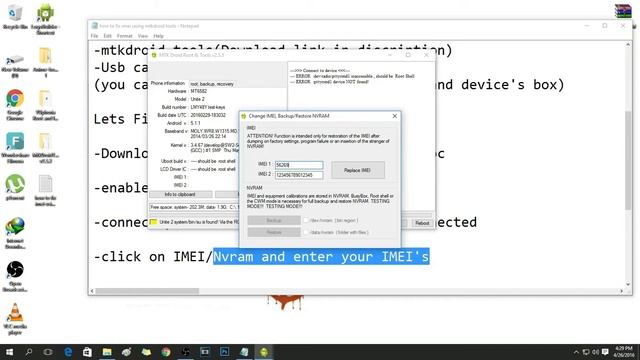This screenshot has height=360, width=640.
Task: Open Task View from the taskbar
Action: point(48,352)
